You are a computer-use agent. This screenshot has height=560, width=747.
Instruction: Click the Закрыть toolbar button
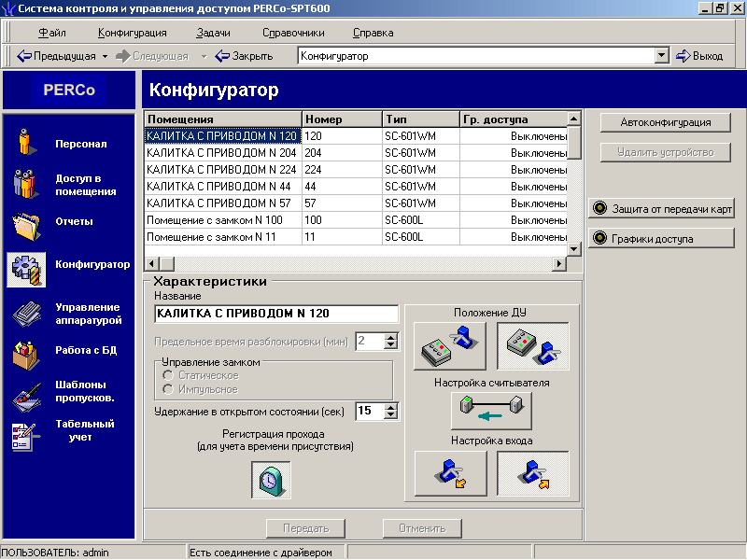point(244,56)
